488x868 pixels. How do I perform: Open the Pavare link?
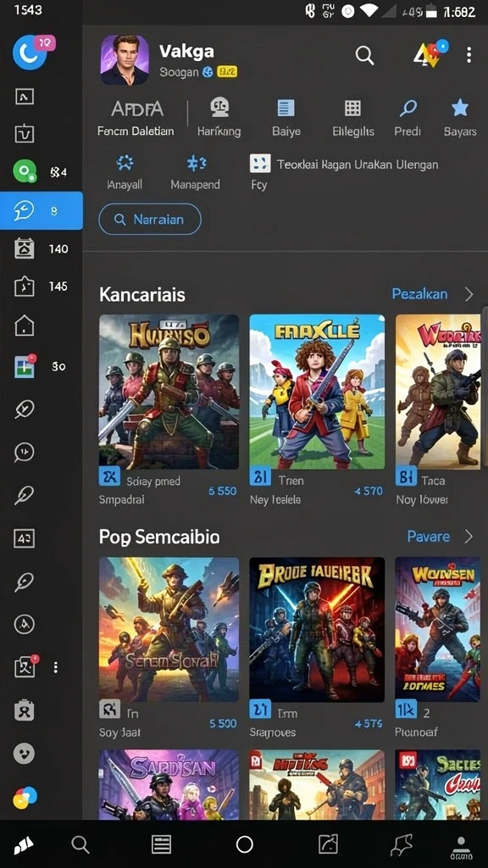(428, 537)
